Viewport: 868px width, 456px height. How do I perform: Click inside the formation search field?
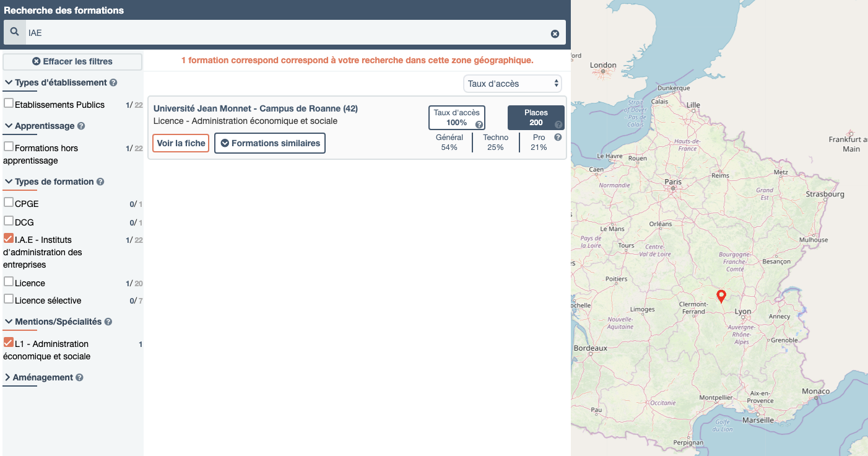[285, 33]
